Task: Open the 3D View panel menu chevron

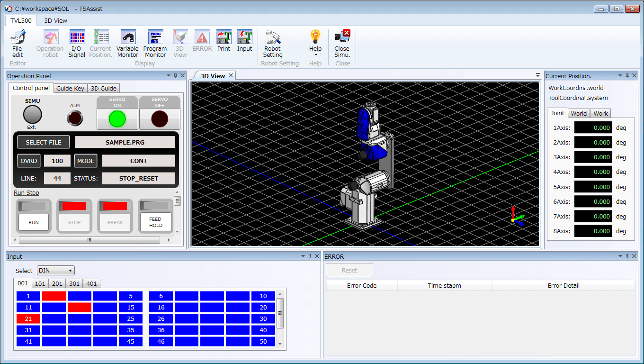Action: click(x=537, y=75)
